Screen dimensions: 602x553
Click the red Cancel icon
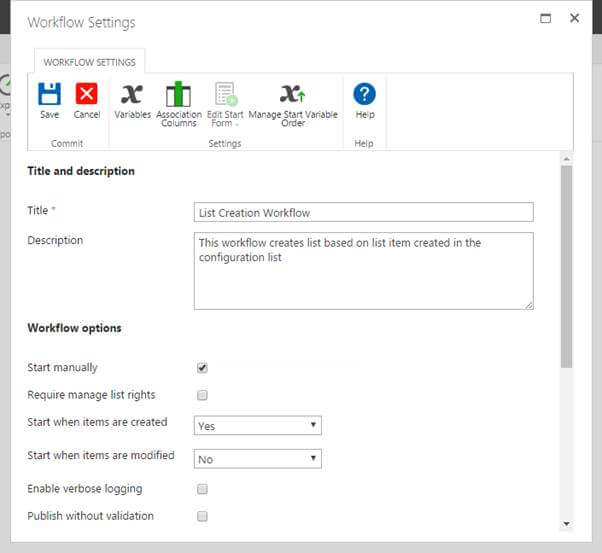(x=87, y=95)
